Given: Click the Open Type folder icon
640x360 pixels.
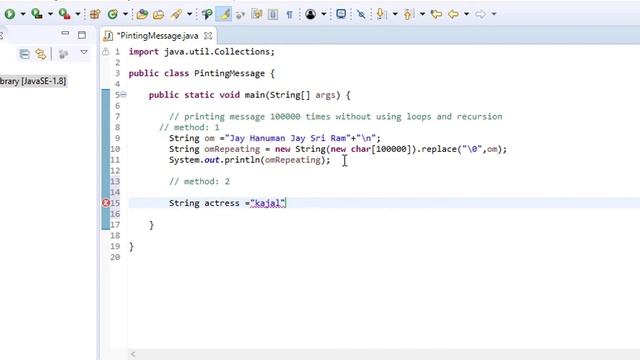Looking at the screenshot, I should click(x=142, y=14).
